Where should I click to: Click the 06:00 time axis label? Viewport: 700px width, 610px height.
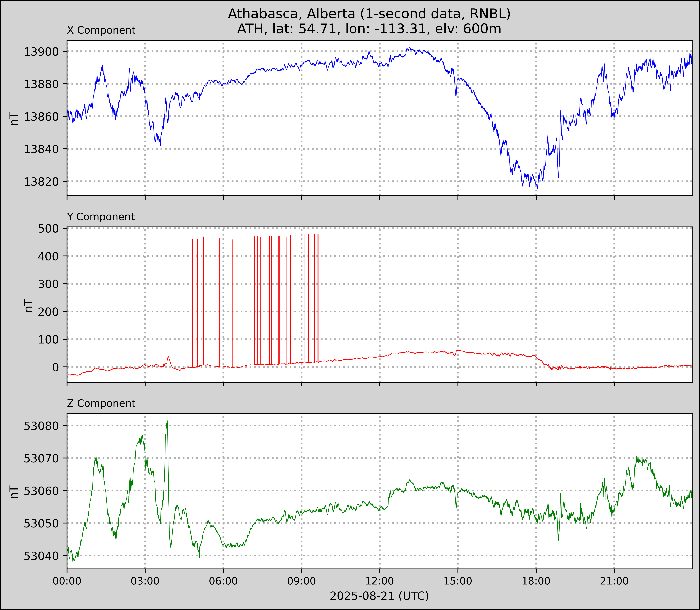223,581
